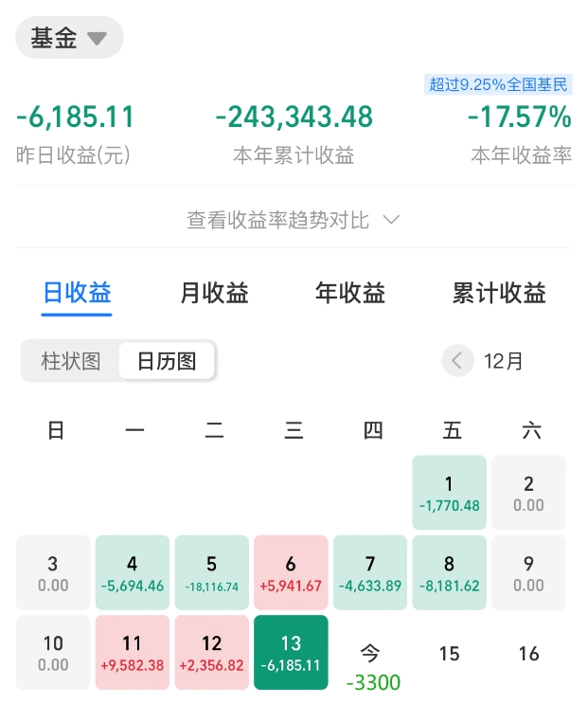Select December 2 calendar cell
The width and height of the screenshot is (588, 722).
pos(528,493)
